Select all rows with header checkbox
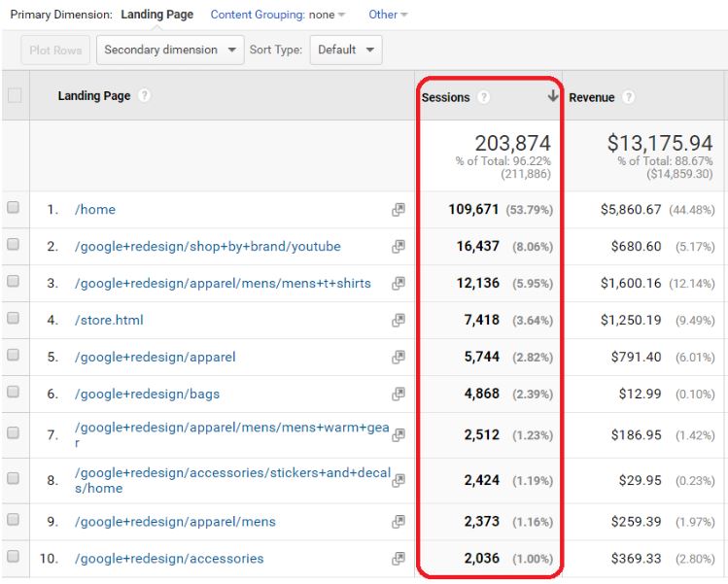 pos(15,95)
